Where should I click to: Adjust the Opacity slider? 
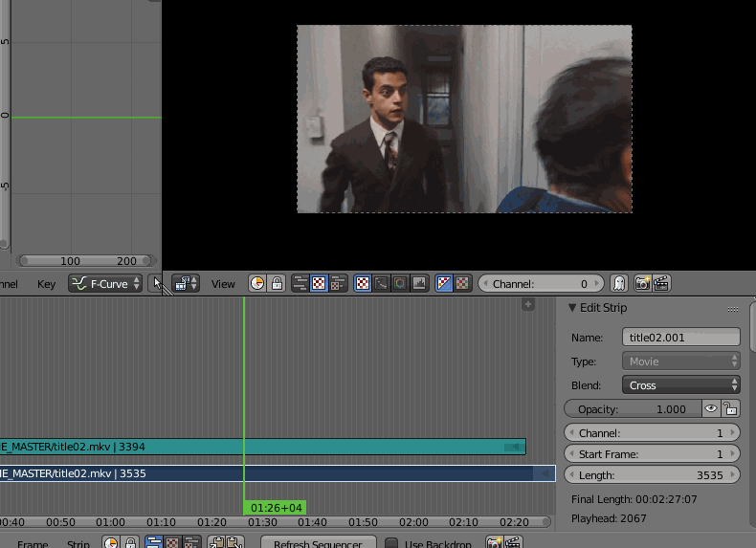[633, 408]
